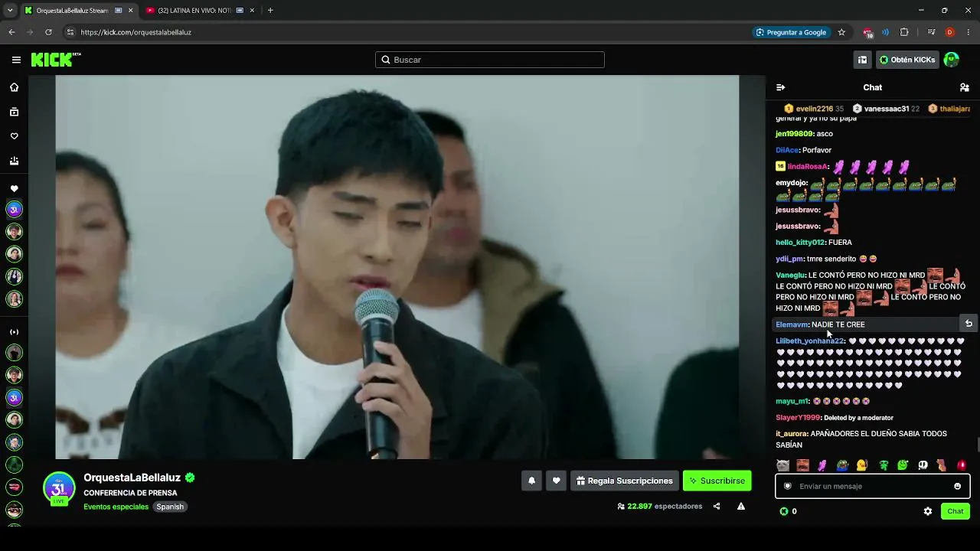This screenshot has height=551, width=980.
Task: Reload the page
Action: tap(48, 32)
